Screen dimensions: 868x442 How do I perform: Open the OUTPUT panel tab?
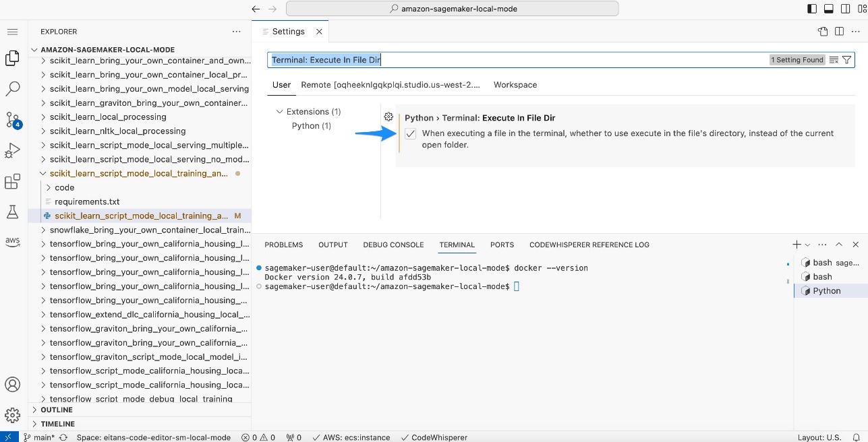tap(333, 245)
